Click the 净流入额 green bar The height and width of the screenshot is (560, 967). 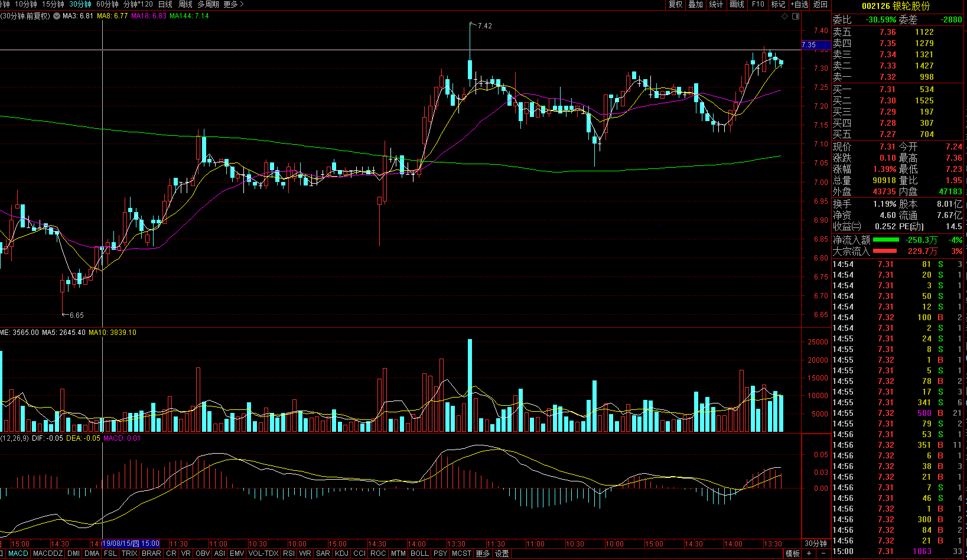(885, 240)
